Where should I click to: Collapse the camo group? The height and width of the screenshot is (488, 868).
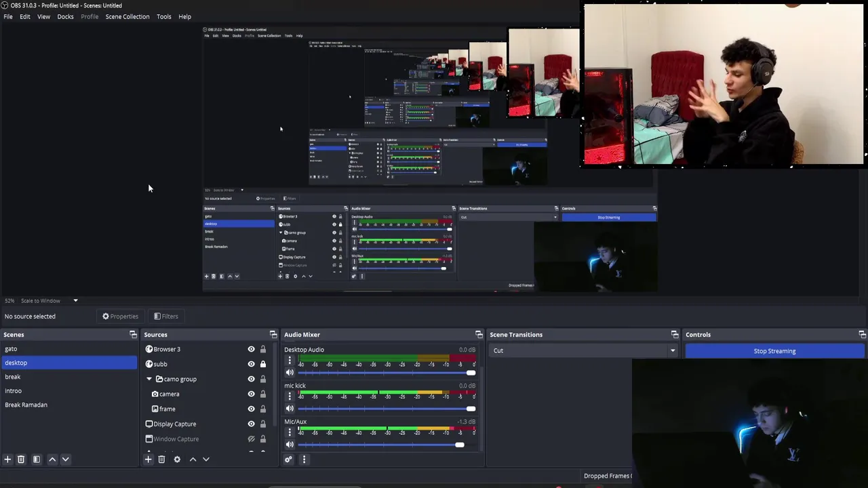[149, 379]
